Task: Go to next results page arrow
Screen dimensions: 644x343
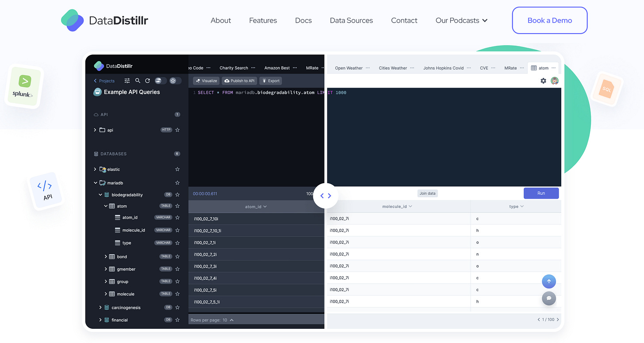Action: pos(558,320)
